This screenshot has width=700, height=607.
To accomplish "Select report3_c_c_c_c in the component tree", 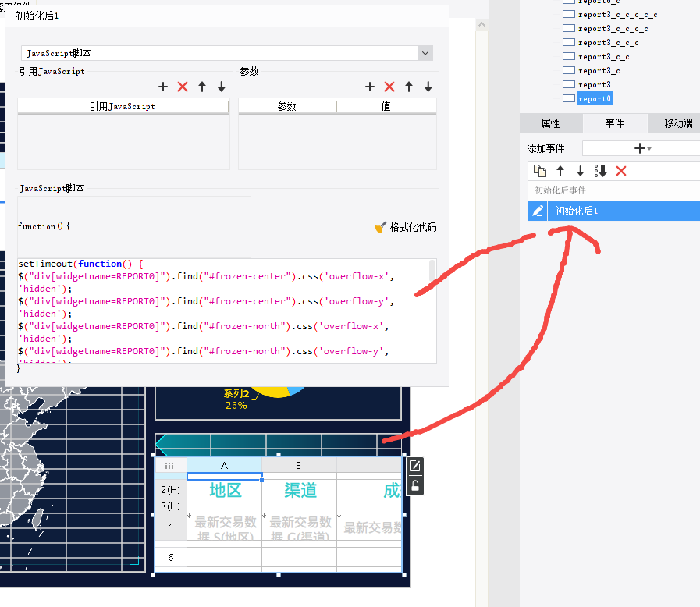I will [613, 29].
